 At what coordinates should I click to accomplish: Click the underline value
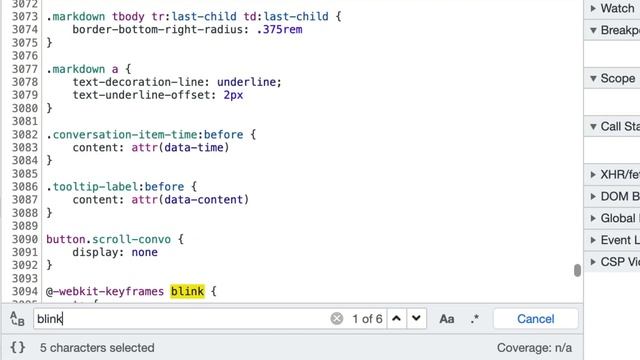click(x=246, y=82)
